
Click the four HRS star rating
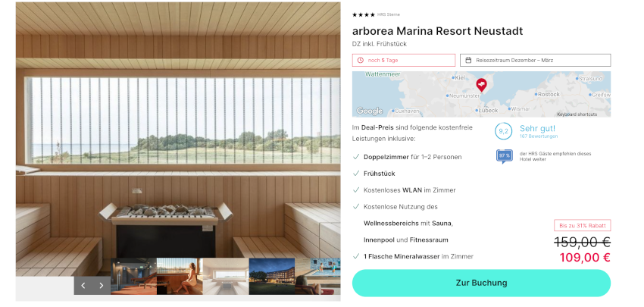[364, 15]
